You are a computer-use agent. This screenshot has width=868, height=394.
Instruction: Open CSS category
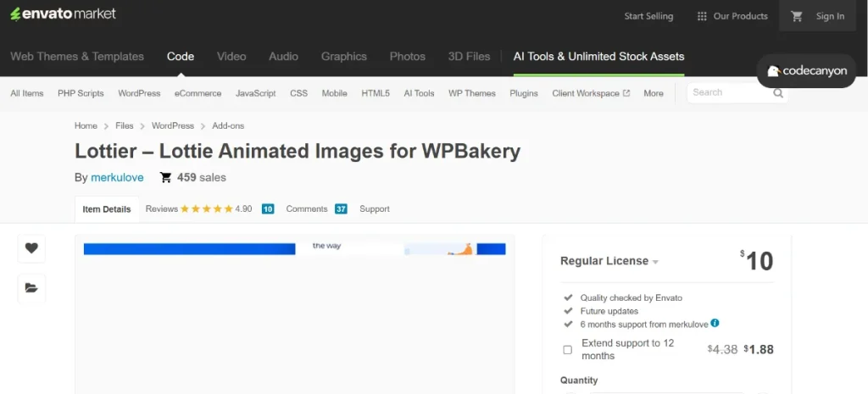coord(299,93)
